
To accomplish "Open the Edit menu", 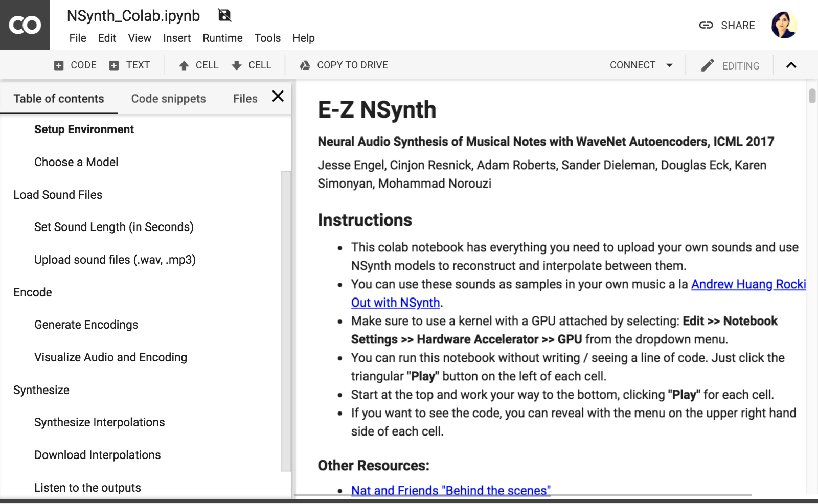I will [107, 38].
